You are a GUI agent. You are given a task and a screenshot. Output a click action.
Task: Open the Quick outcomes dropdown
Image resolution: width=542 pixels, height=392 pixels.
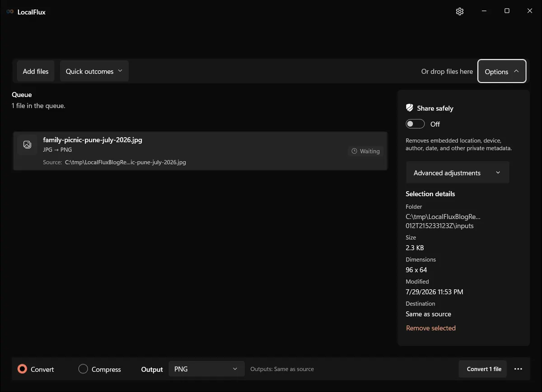pos(94,71)
